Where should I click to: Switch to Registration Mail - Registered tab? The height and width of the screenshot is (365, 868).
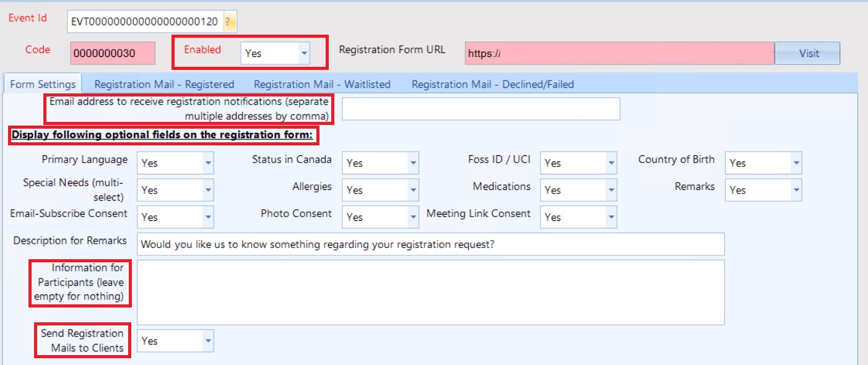[x=164, y=84]
